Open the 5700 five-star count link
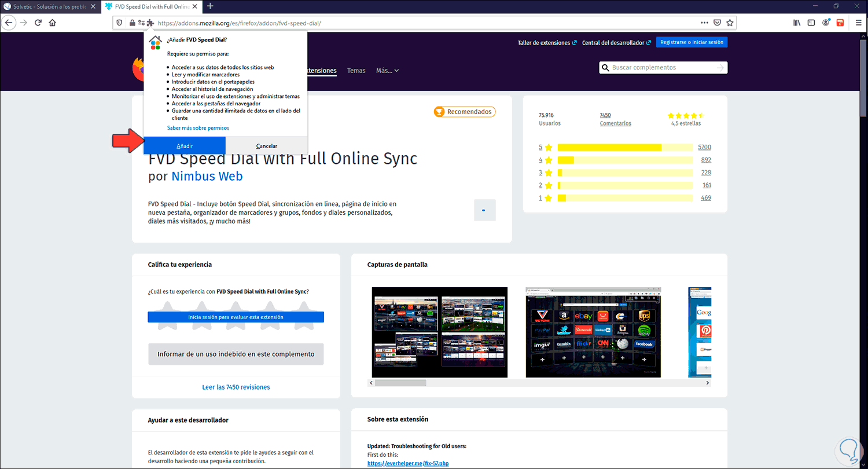The width and height of the screenshot is (868, 469). [x=705, y=147]
